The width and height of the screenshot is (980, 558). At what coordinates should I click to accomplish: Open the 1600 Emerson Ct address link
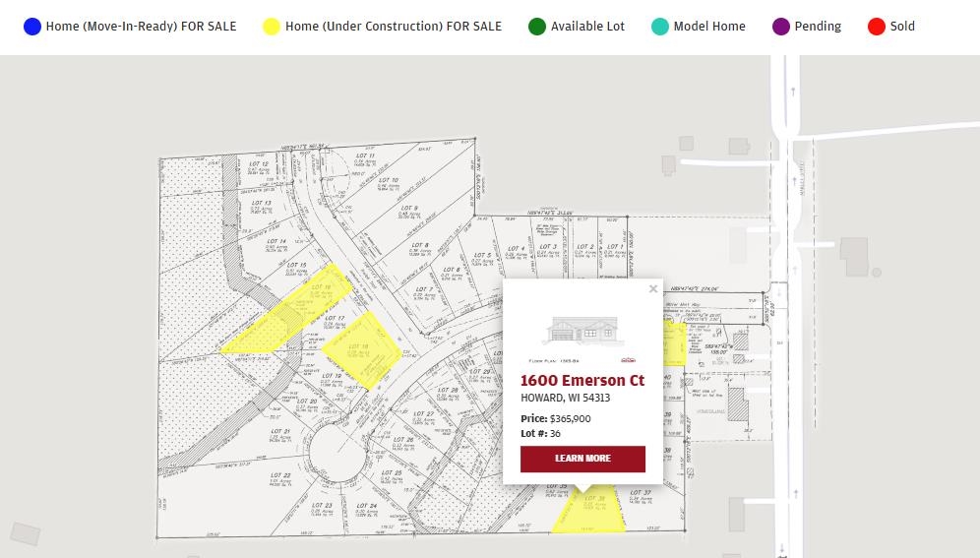[x=582, y=380]
